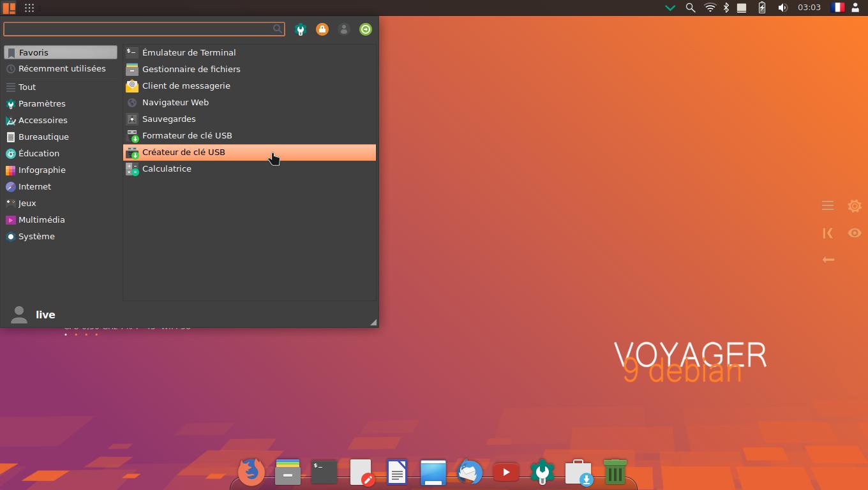Select the Favoris category
868x490 pixels.
pyautogui.click(x=61, y=52)
